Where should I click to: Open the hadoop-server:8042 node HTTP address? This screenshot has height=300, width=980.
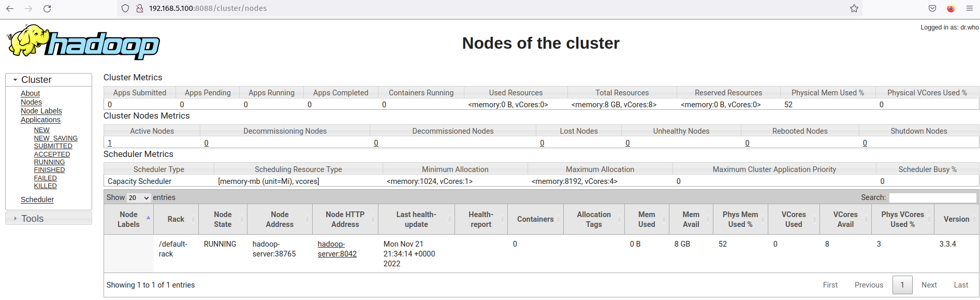tap(337, 249)
